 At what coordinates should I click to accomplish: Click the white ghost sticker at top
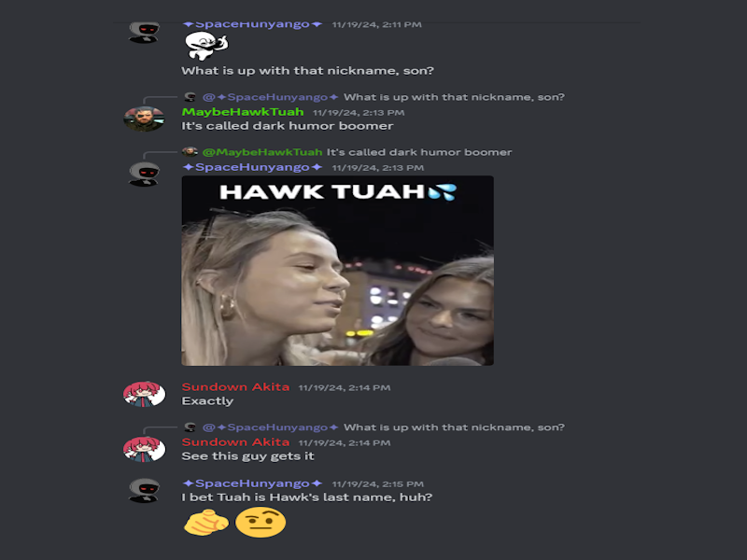coord(206,46)
